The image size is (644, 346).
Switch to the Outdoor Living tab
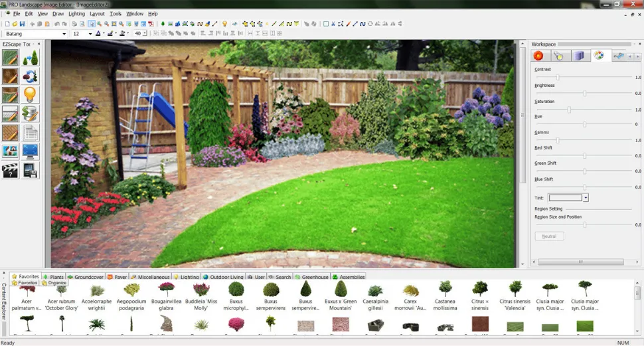click(x=223, y=277)
